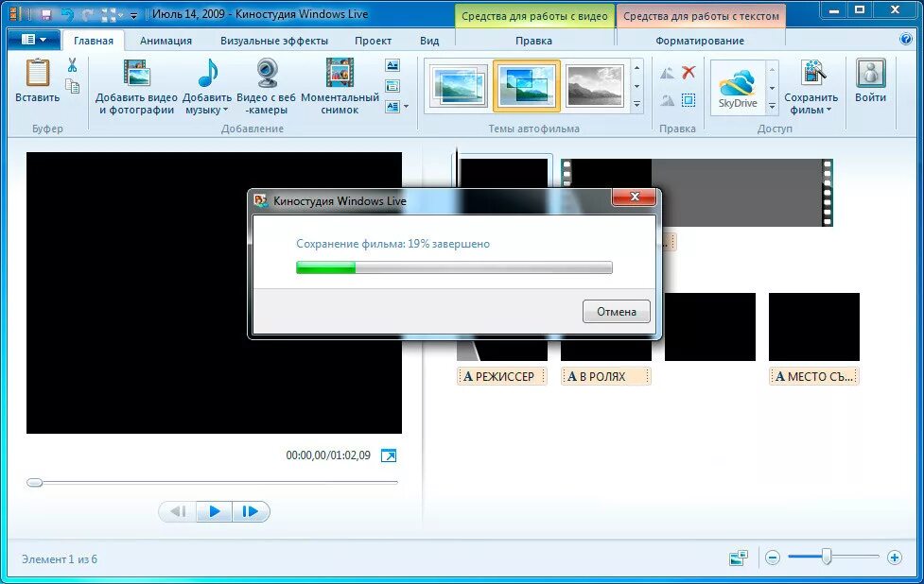The image size is (924, 584).
Task: Go down one row in the sharing gallery
Action: 772,88
